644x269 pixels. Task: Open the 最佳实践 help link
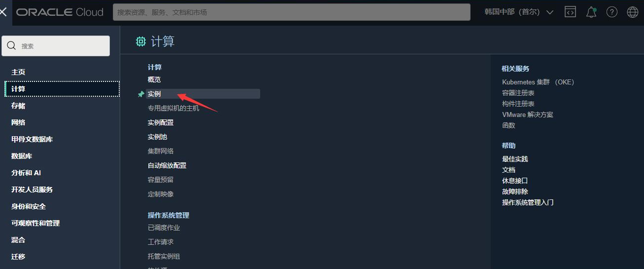pos(515,159)
